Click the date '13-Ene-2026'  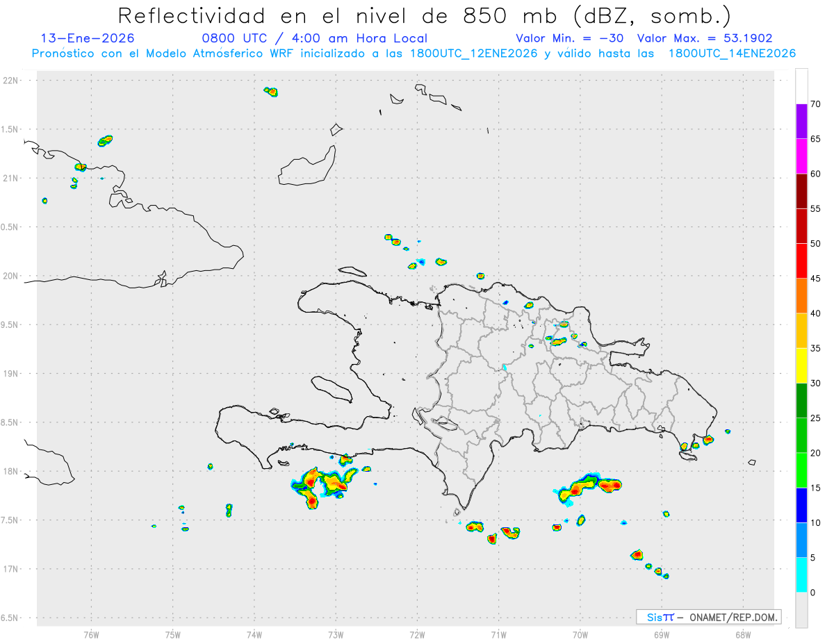pyautogui.click(x=88, y=38)
